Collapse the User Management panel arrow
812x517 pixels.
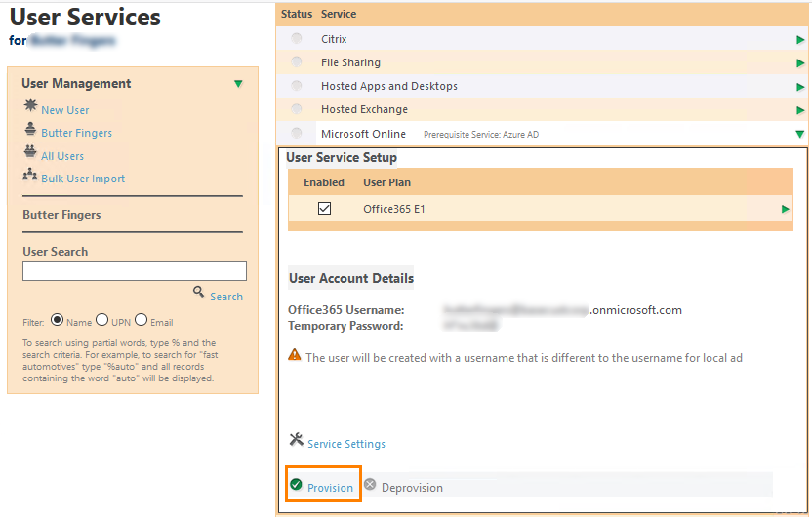238,84
